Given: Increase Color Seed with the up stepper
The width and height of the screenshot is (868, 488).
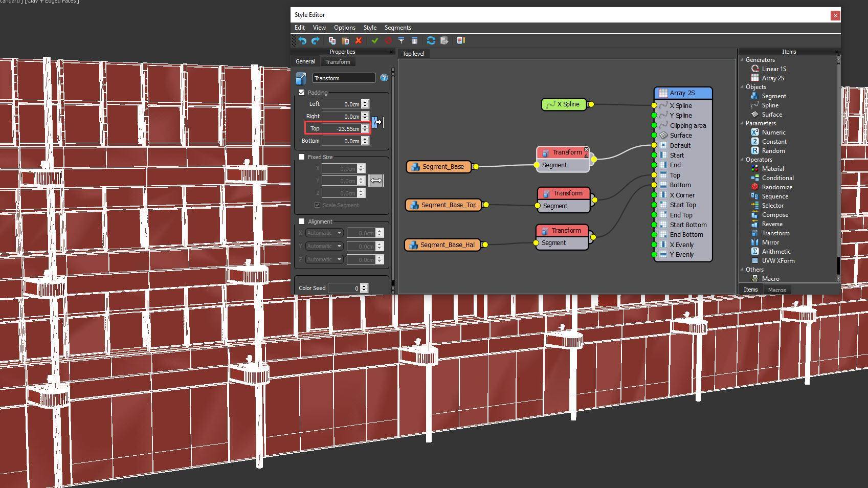Looking at the screenshot, I should coord(364,285).
